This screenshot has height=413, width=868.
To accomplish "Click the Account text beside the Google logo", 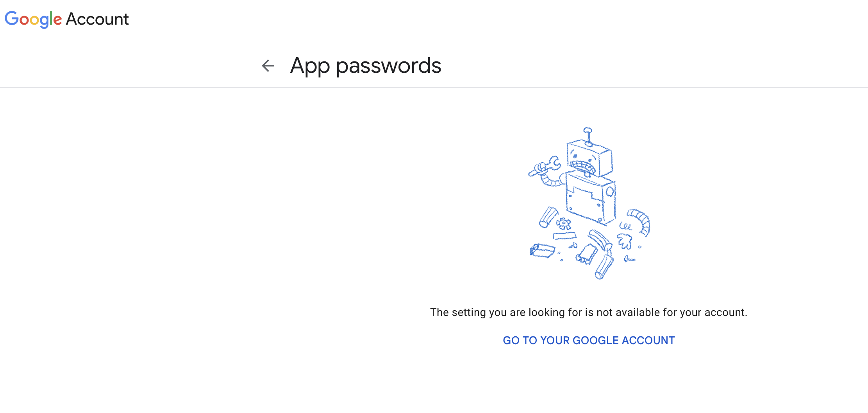I will 97,19.
